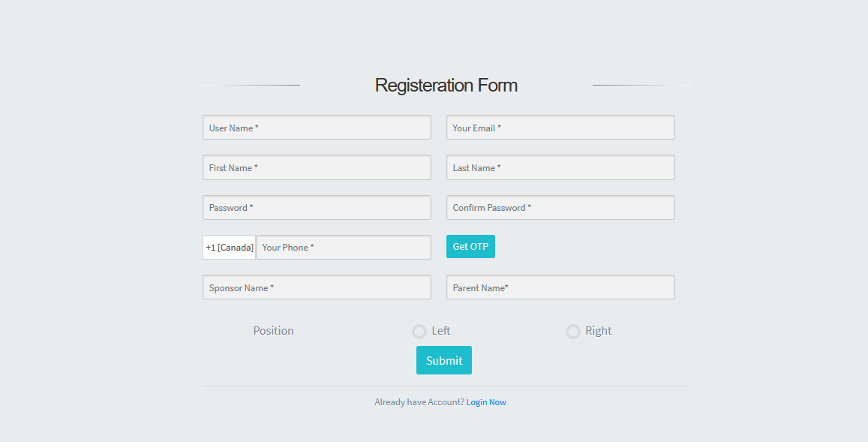Click the 'Already have Account?' text
Screen dimensions: 868x442
419,402
